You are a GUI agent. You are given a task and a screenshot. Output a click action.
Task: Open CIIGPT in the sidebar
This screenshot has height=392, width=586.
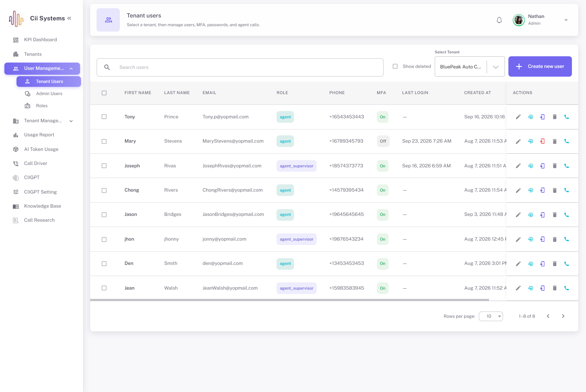click(x=42, y=178)
